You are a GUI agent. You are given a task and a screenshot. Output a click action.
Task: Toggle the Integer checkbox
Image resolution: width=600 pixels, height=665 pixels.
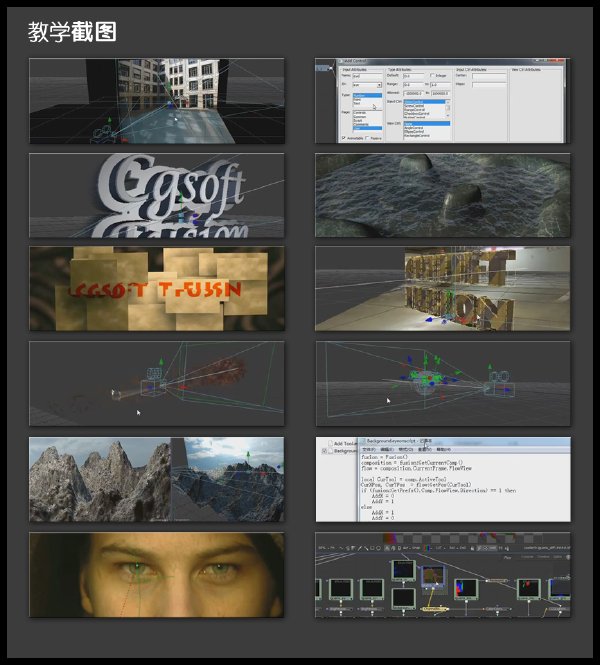[433, 75]
